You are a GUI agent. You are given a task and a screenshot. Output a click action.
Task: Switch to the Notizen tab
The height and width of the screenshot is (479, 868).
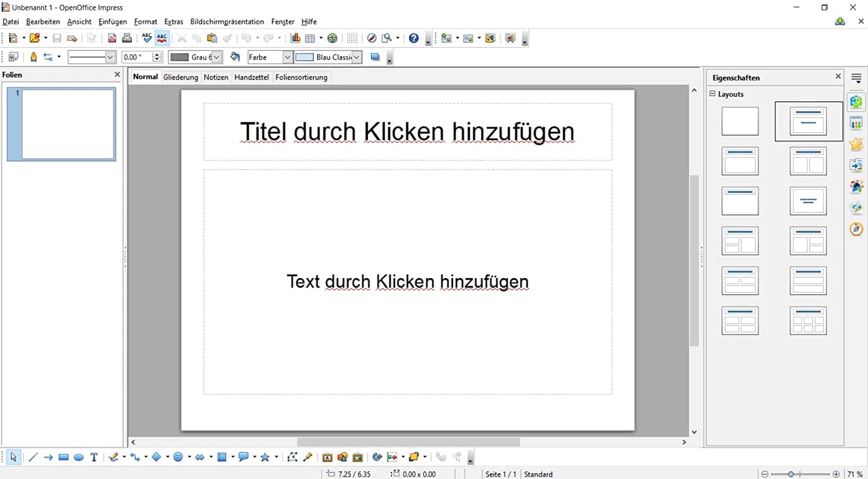pos(216,77)
